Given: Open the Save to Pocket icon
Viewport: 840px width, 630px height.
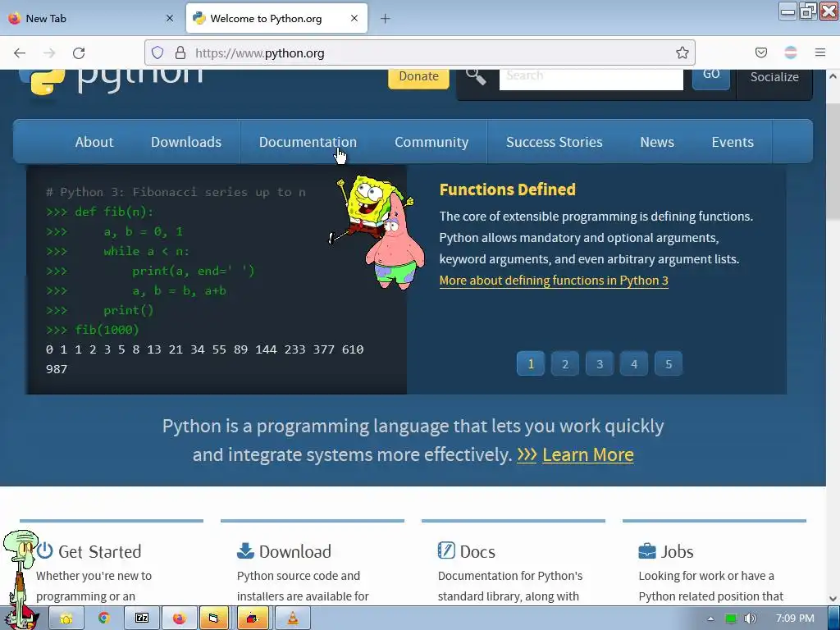Looking at the screenshot, I should pyautogui.click(x=760, y=52).
